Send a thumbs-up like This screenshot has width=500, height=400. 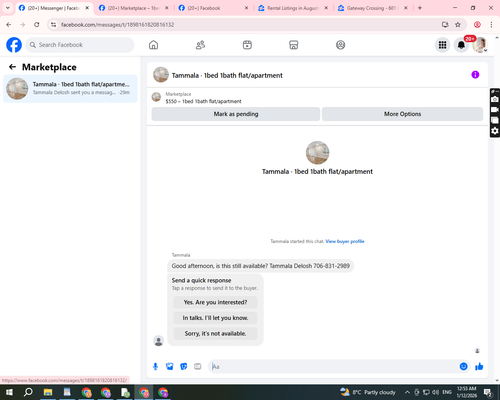pos(479,367)
